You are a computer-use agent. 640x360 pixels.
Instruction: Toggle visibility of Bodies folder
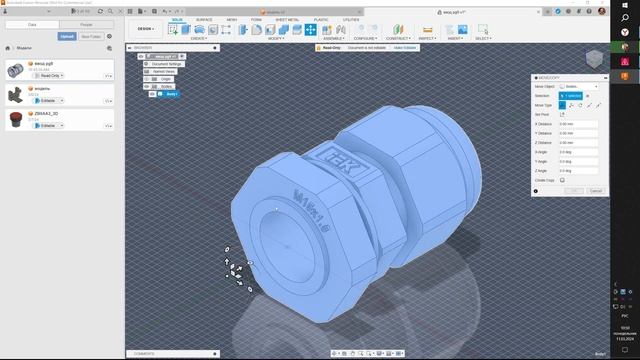147,87
